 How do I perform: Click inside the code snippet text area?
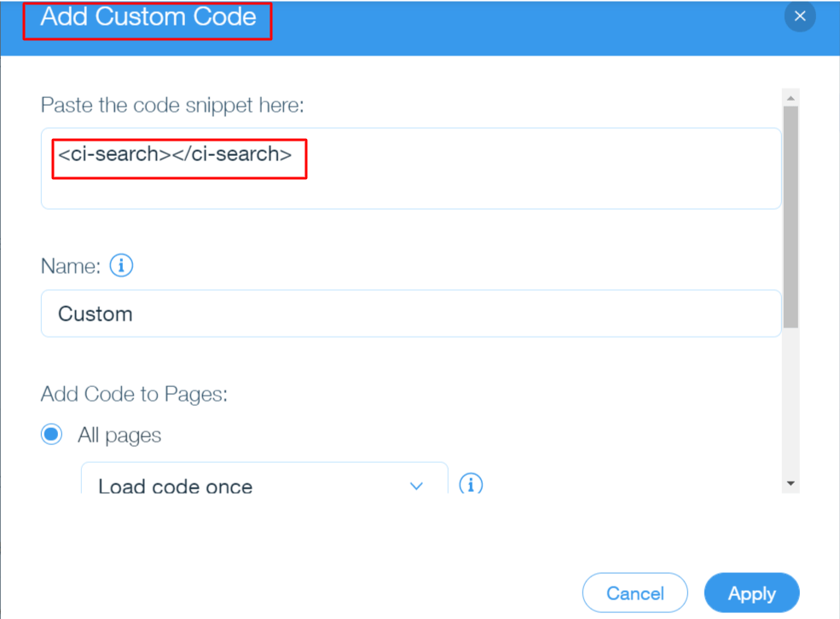[409, 167]
